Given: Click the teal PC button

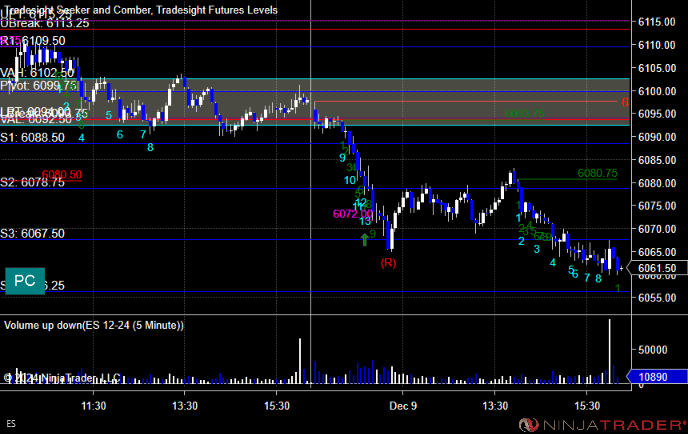Looking at the screenshot, I should [25, 281].
